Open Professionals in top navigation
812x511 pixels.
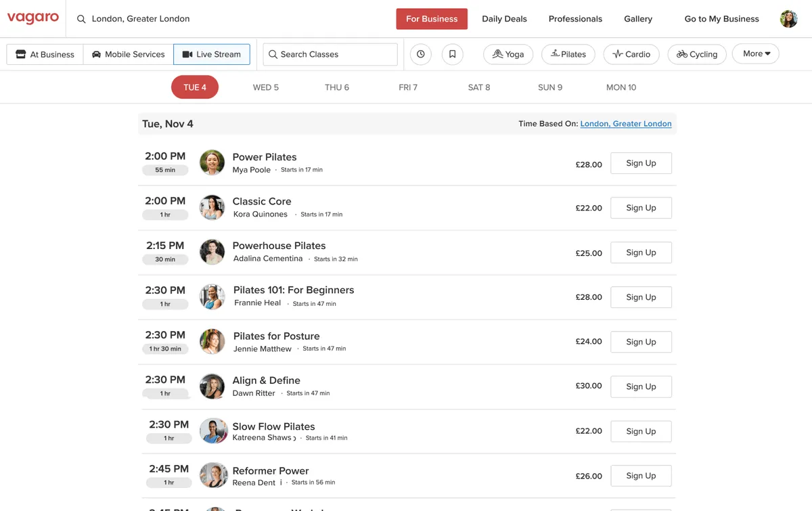(x=575, y=19)
